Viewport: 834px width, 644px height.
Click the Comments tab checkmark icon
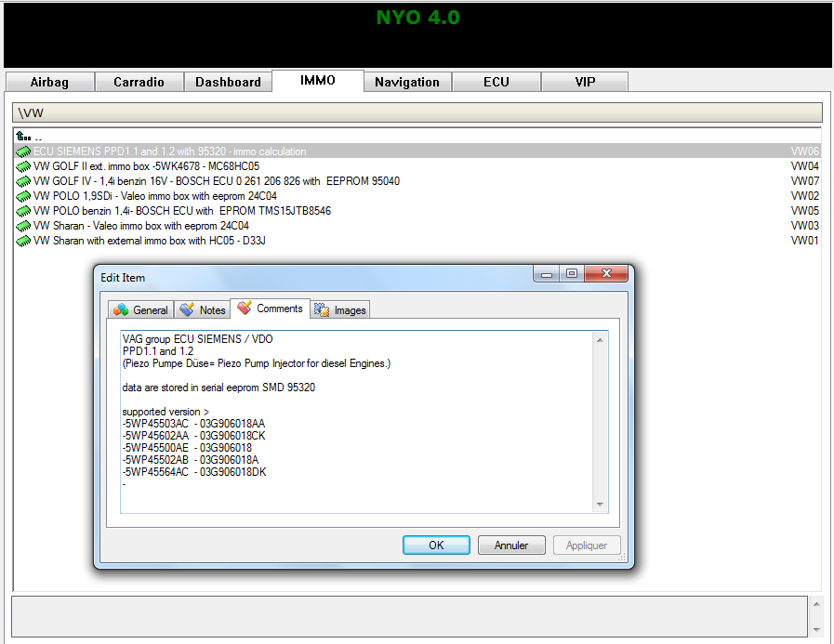pos(245,308)
